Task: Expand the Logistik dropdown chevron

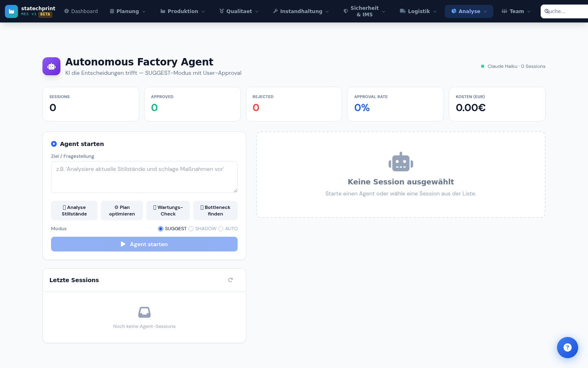Action: (x=435, y=12)
